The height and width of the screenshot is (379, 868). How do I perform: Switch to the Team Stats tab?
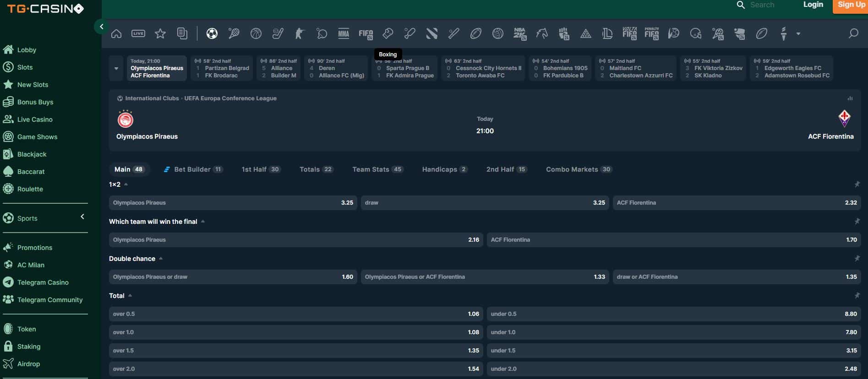(x=377, y=169)
